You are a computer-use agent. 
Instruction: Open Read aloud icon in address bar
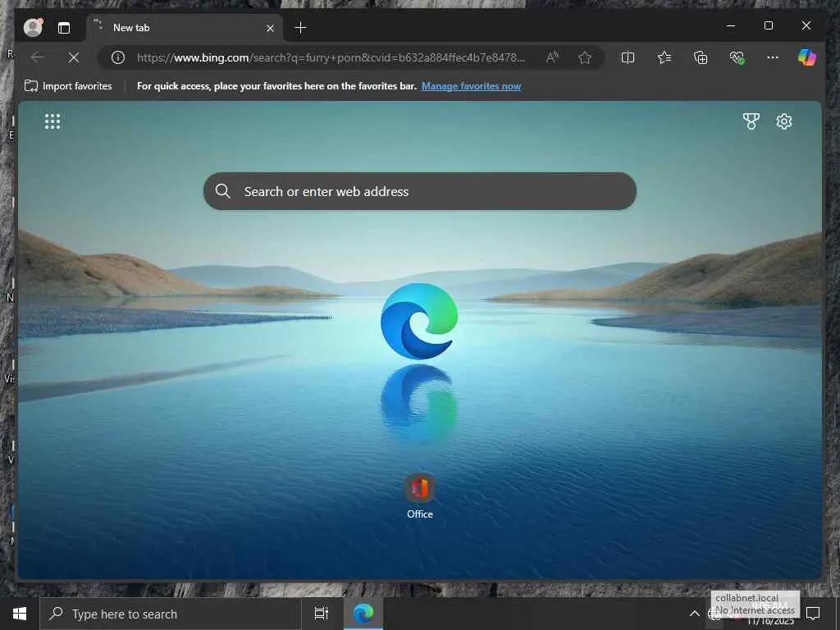click(552, 57)
